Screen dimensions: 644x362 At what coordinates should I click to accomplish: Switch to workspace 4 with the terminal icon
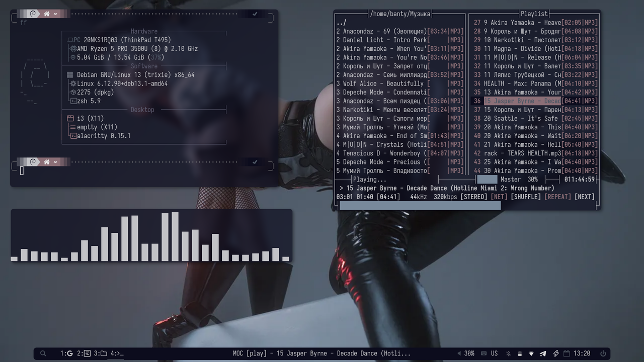pos(117,353)
